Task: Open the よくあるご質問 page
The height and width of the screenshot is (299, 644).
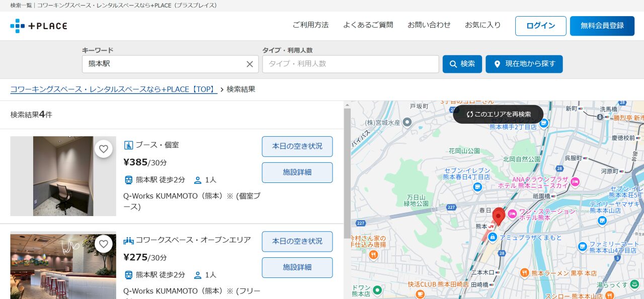Action: [368, 25]
